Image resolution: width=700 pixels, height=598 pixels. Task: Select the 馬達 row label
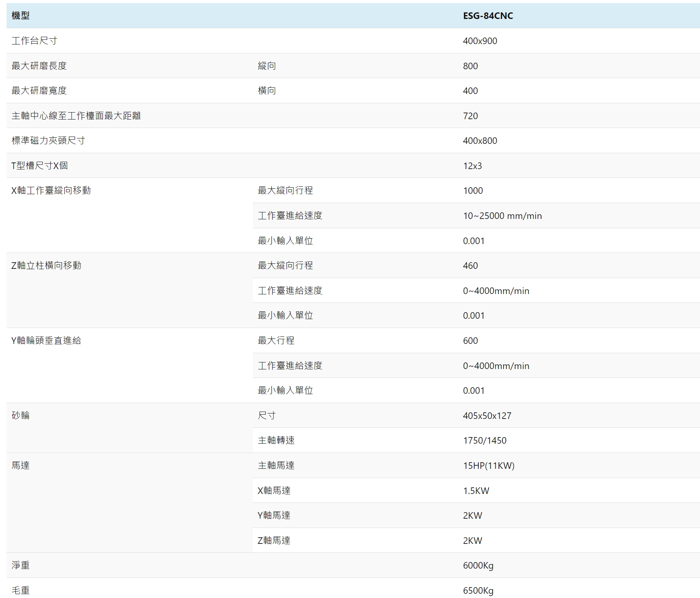(20, 465)
